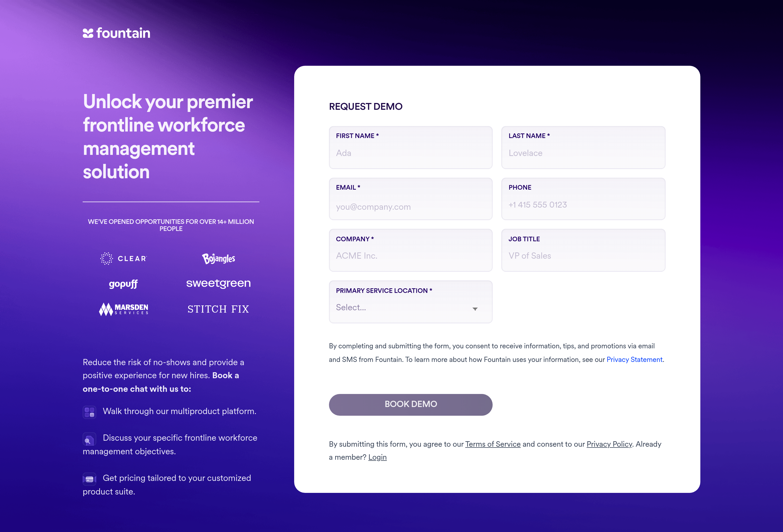Click the gopuff logo
783x532 pixels.
[x=123, y=284]
